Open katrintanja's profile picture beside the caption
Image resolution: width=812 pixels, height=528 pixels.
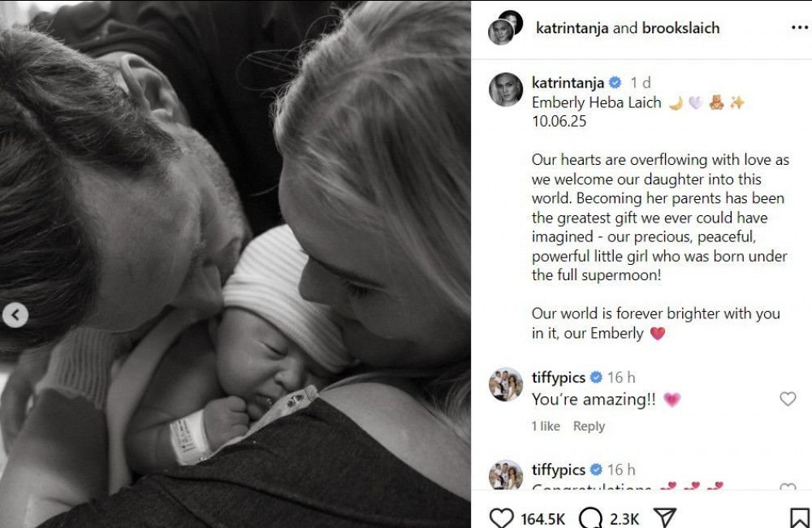click(x=505, y=89)
